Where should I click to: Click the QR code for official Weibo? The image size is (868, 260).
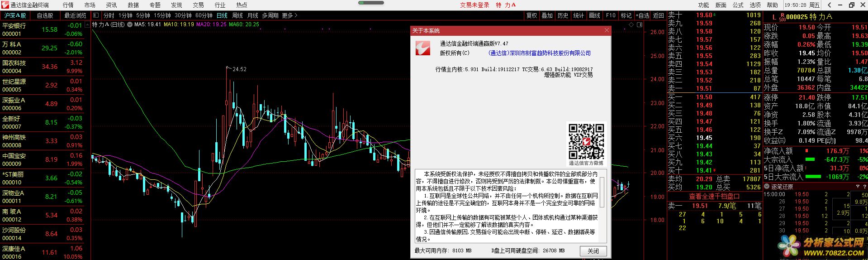(586, 141)
